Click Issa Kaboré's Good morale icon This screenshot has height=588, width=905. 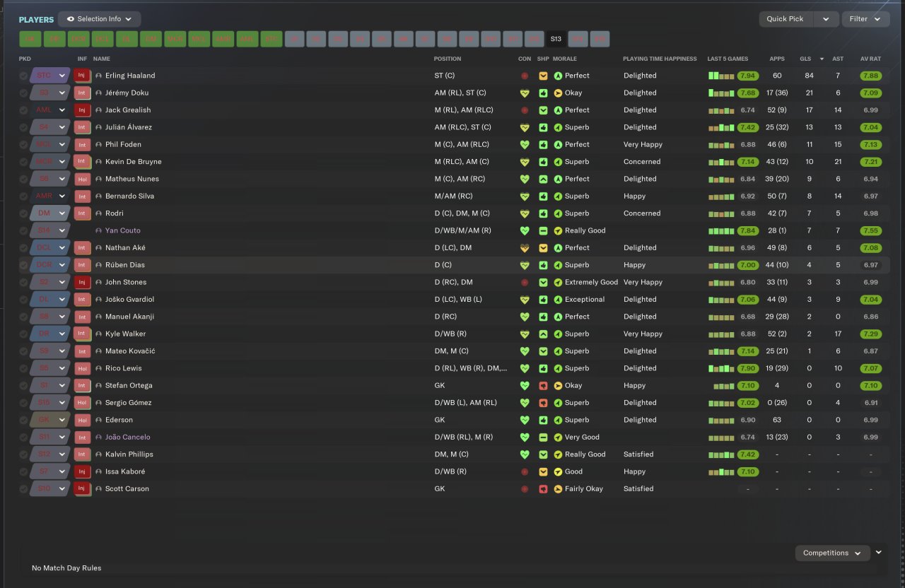point(558,472)
